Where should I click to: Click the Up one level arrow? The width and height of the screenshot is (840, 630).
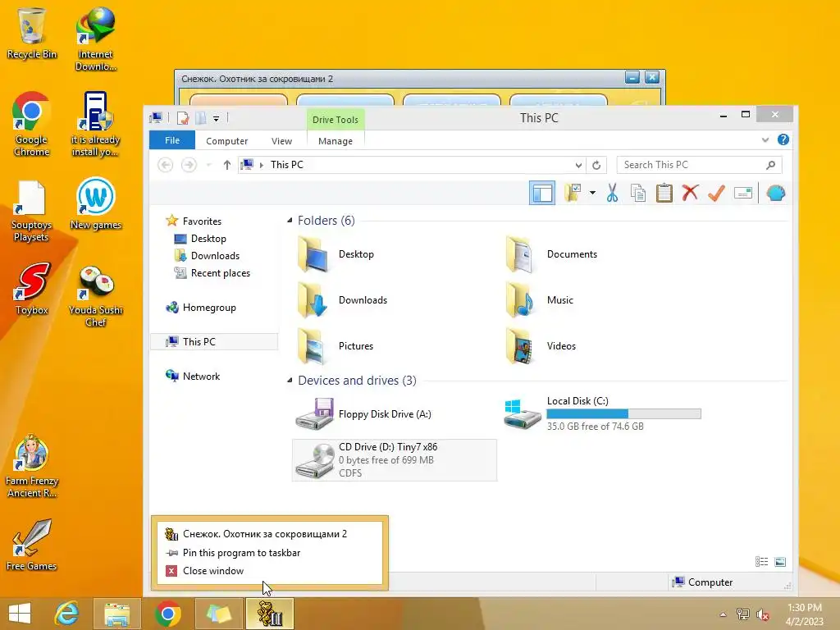click(x=227, y=165)
